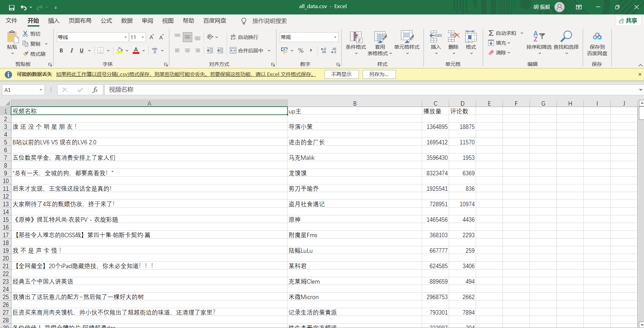Switch to the 公式 (Formulas) tab
This screenshot has width=644, height=328.
click(106, 21)
